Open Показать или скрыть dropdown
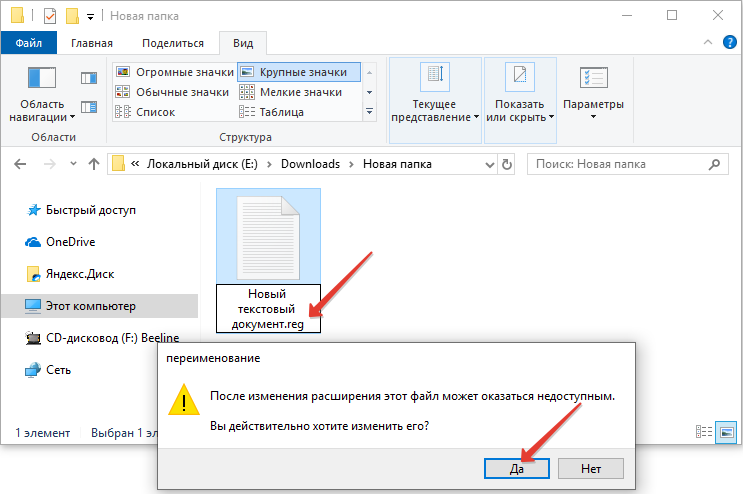 (x=520, y=100)
